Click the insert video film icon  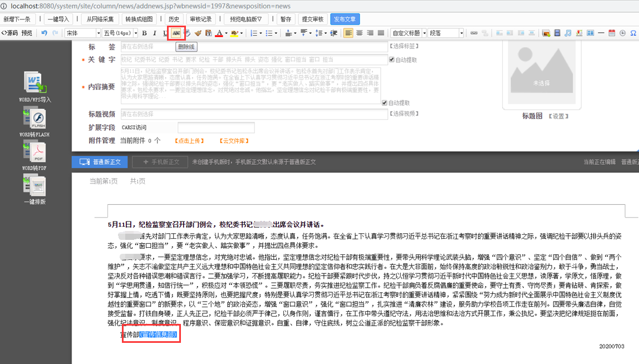(557, 33)
